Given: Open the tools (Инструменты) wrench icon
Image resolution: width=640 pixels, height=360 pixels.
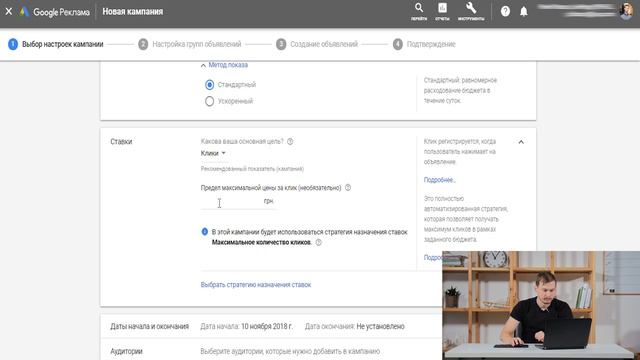Looking at the screenshot, I should pyautogui.click(x=471, y=11).
